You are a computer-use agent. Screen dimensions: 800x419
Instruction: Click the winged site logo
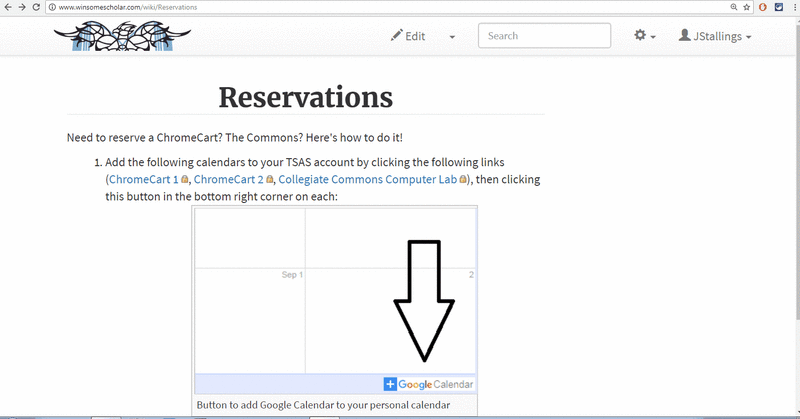[x=122, y=36]
